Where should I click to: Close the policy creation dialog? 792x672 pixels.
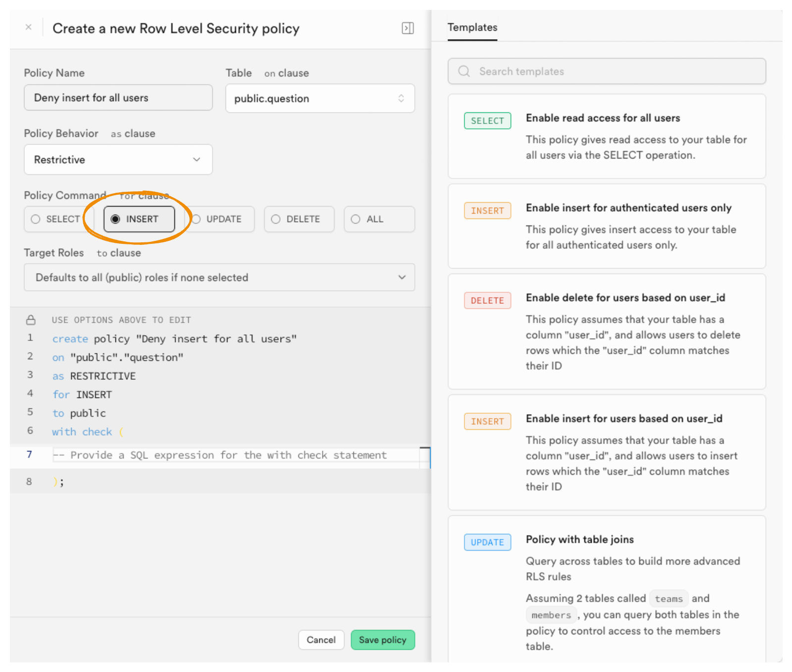point(29,27)
